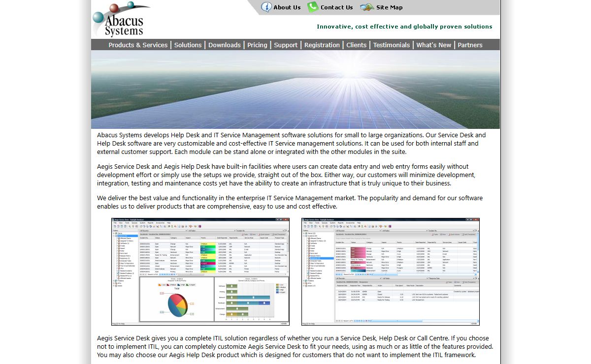Click the Abacus Systems logo
Image resolution: width=591 pixels, height=364 pixels.
[x=121, y=20]
